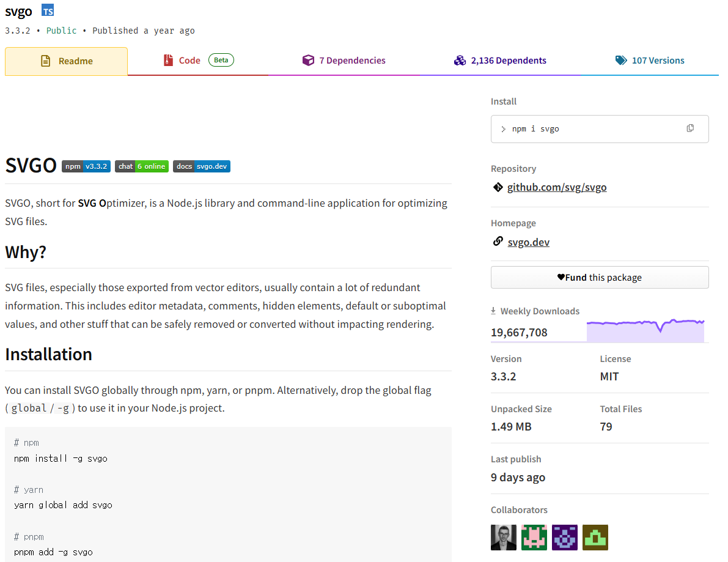Open the purple pixel collaborator avatar
This screenshot has height=562, width=728.
565,538
